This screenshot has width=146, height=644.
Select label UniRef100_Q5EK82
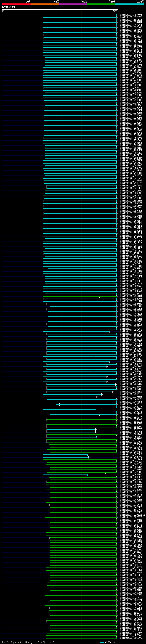pos(131,331)
